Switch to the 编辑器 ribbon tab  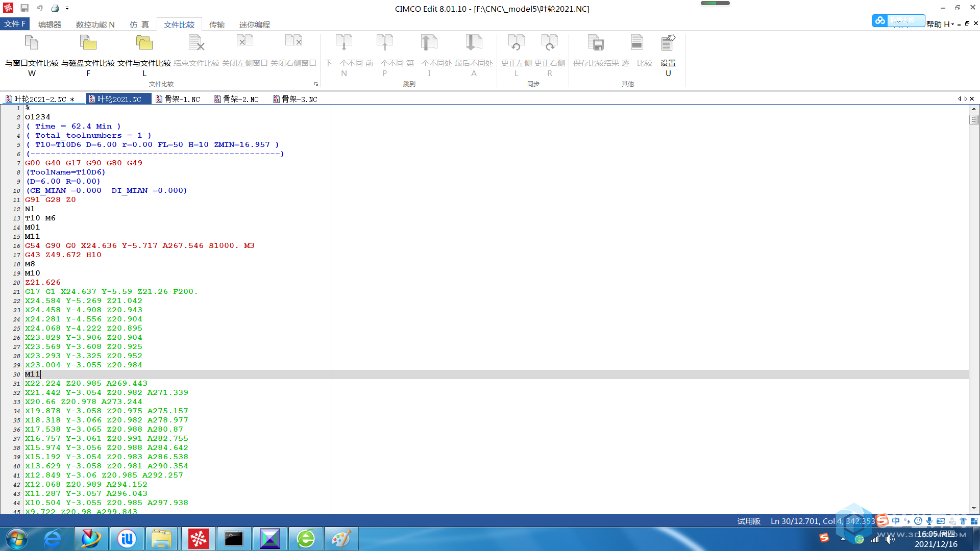point(50,24)
